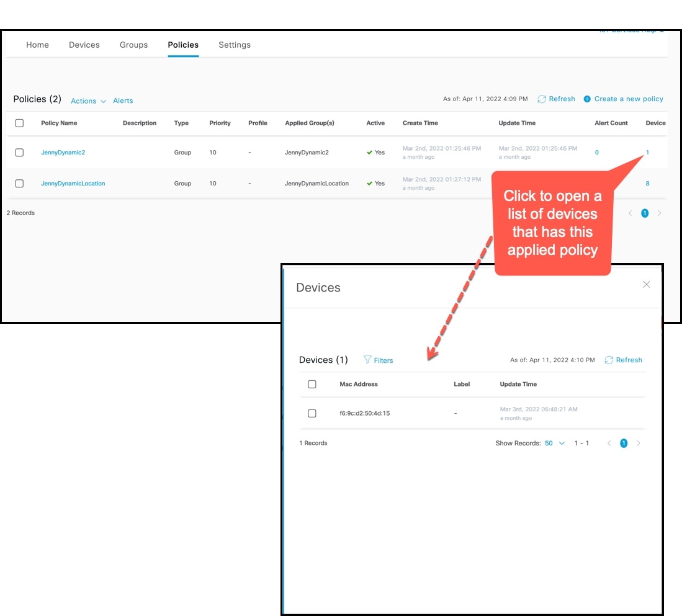The width and height of the screenshot is (682, 616).
Task: Open the Alerts link
Action: pos(123,101)
